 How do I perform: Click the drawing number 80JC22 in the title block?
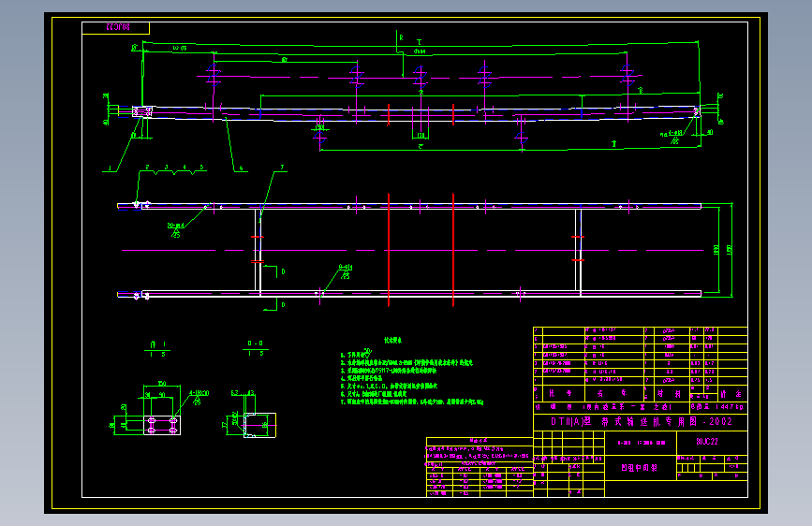click(707, 442)
